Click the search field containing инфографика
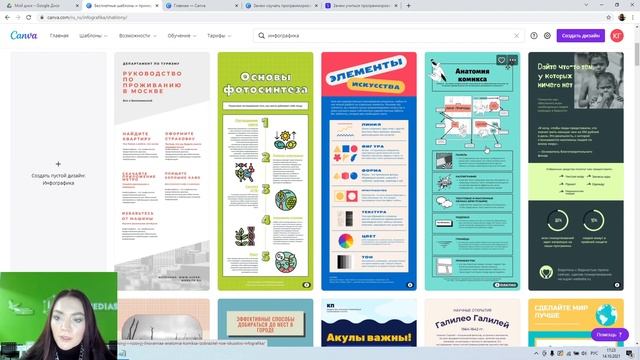640x360 pixels. pos(389,36)
